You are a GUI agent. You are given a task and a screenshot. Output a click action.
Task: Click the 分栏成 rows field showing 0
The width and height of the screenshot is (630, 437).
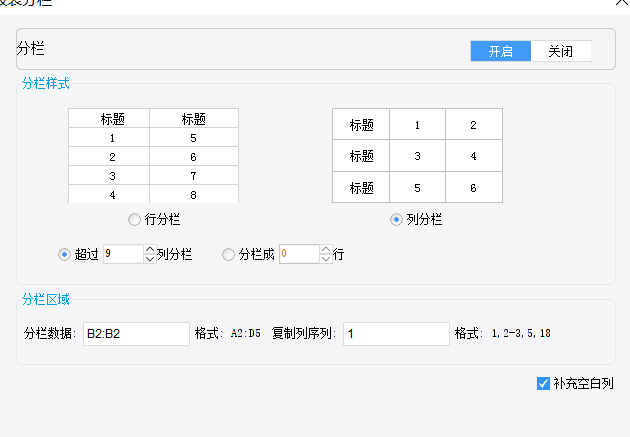[x=298, y=254]
